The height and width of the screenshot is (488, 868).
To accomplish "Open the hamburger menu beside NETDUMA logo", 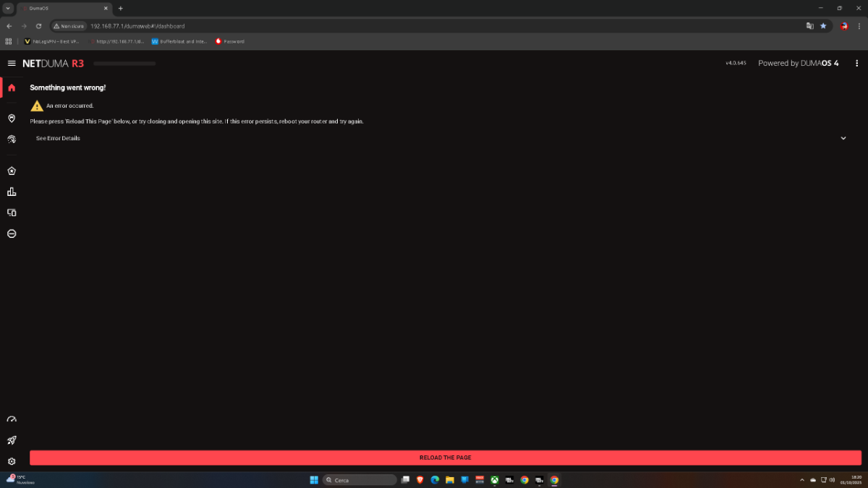I will point(12,64).
